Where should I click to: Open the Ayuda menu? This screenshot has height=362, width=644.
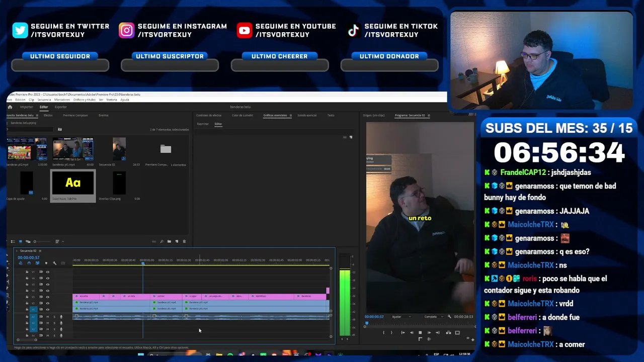tap(124, 100)
